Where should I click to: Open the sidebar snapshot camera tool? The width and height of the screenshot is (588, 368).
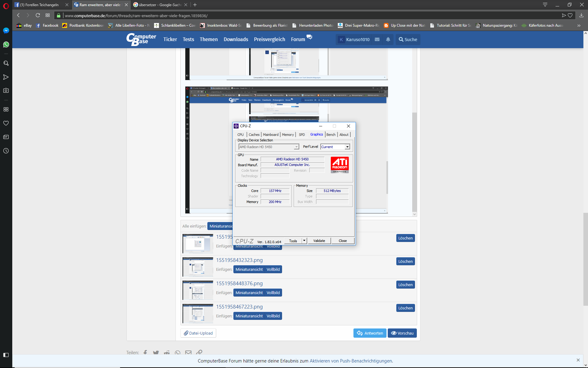click(x=6, y=90)
